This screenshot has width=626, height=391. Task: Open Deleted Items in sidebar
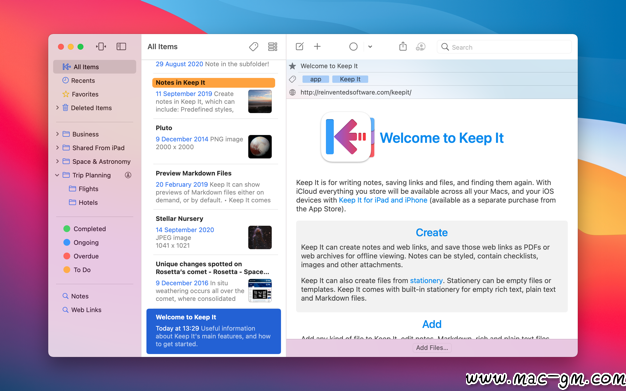point(91,108)
